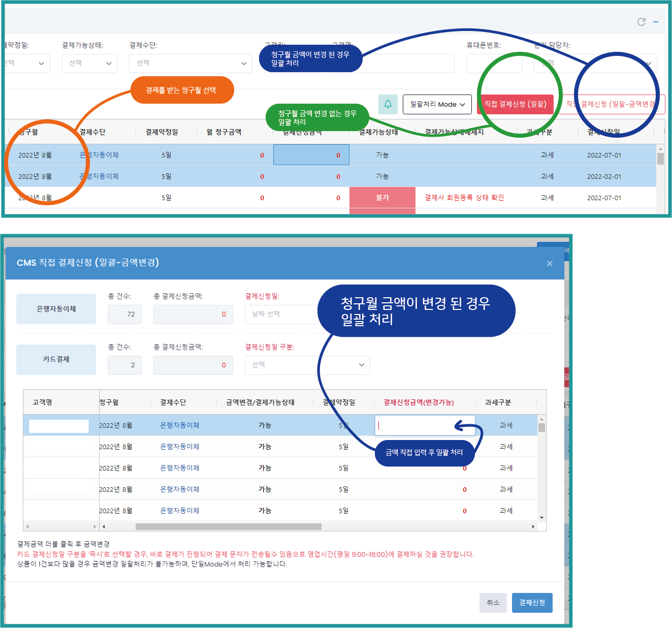The width and height of the screenshot is (672, 628).
Task: Close the CMS 직접 결제신청 dialog
Action: [550, 263]
